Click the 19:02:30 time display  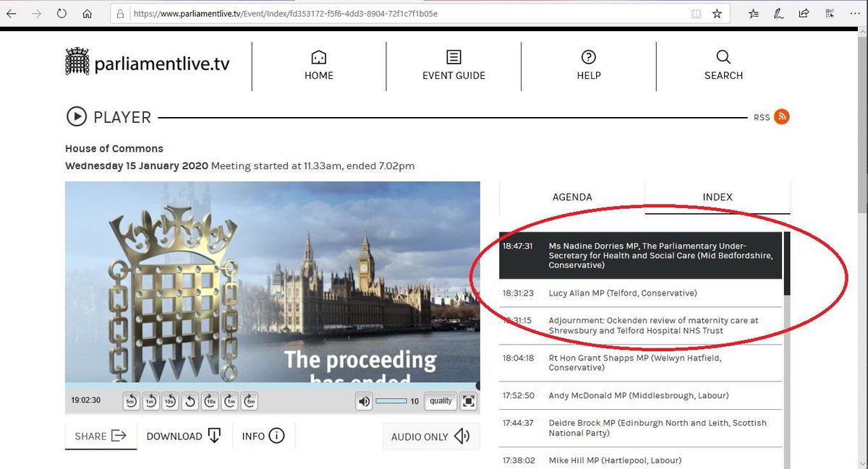click(85, 401)
